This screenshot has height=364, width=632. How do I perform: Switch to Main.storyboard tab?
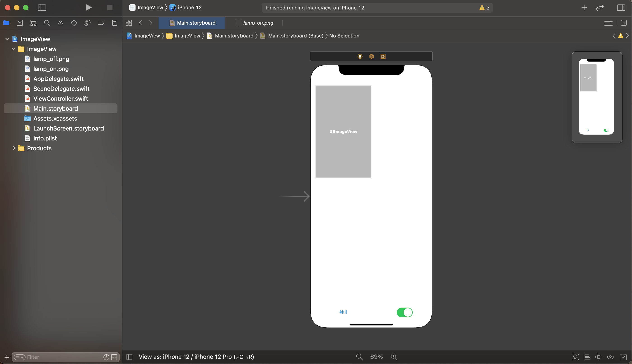(192, 23)
